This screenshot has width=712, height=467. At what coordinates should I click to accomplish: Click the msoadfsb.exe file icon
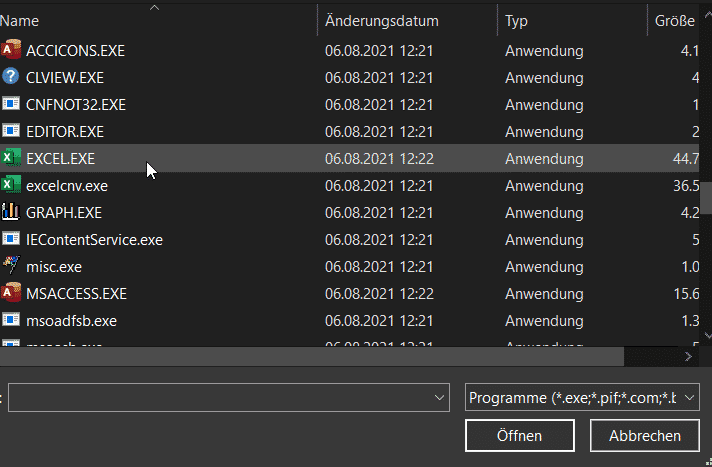[x=10, y=320]
